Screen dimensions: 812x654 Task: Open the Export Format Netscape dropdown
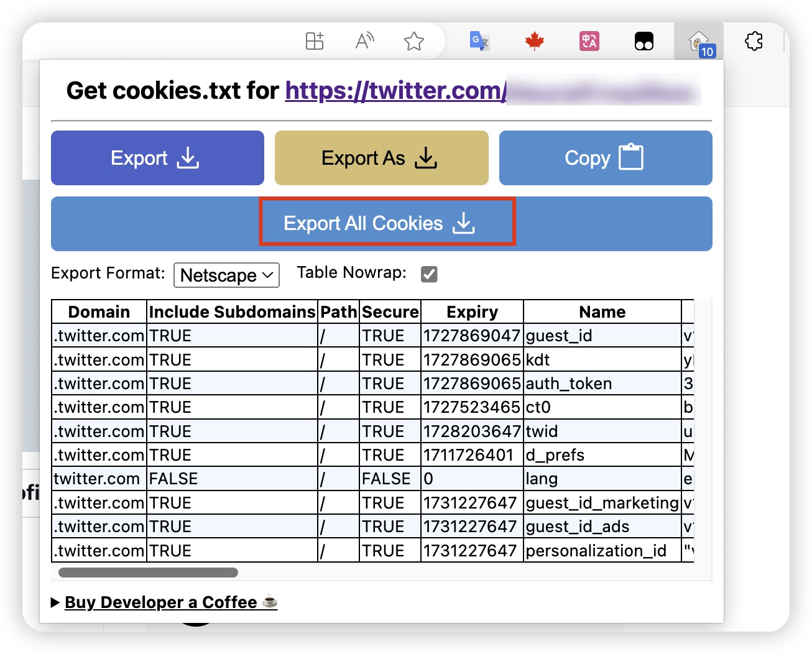point(227,275)
